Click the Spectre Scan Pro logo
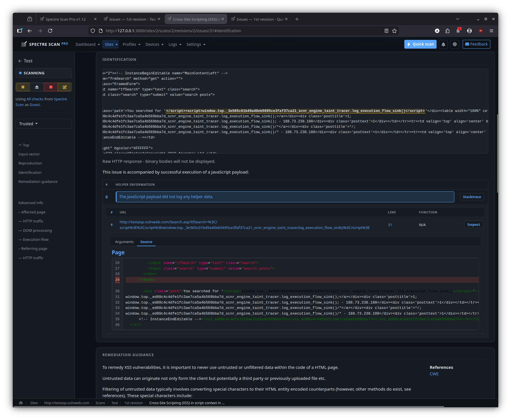The width and height of the screenshot is (511, 420). click(45, 44)
